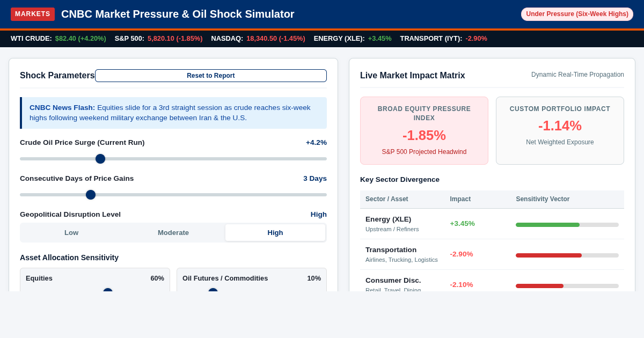The image size is (644, 338).
Task: Click the Live Market Impact Matrix heading
Action: pos(413,76)
